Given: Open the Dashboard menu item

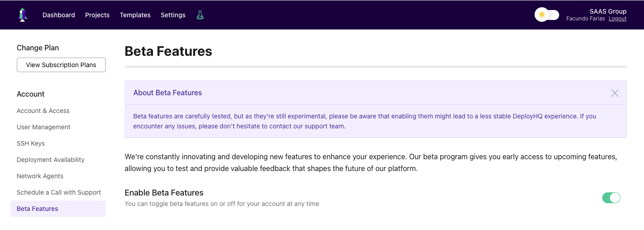Looking at the screenshot, I should 59,15.
